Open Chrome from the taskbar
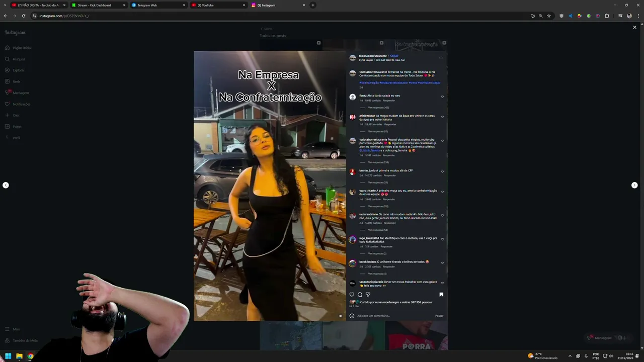This screenshot has width=644, height=362. (x=30, y=356)
